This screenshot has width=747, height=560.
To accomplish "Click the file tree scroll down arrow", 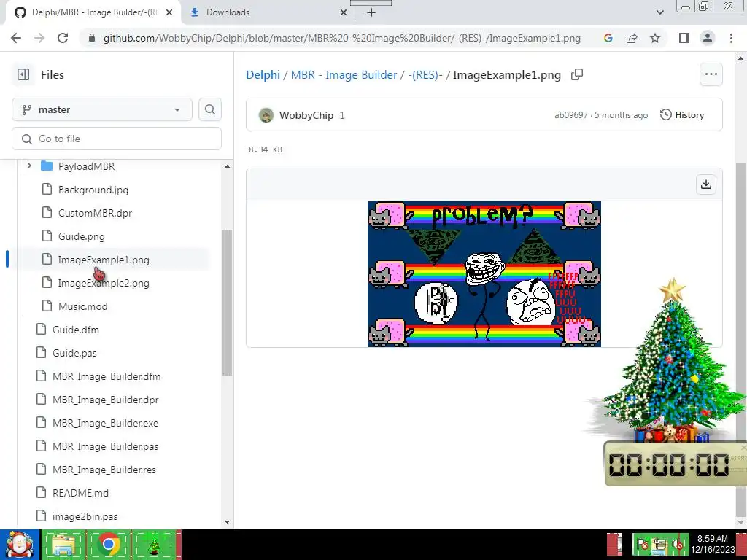I will click(x=228, y=522).
